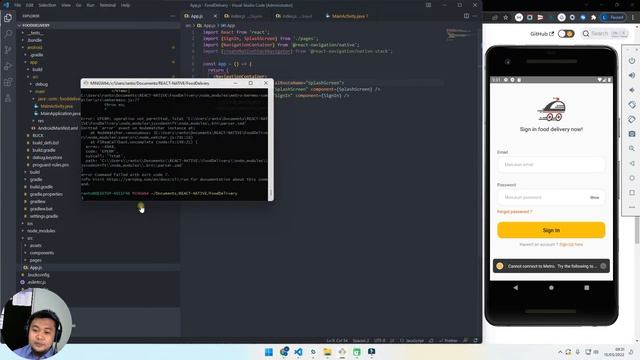Open VS Code from the taskbar
This screenshot has height=360, width=640.
[298, 352]
